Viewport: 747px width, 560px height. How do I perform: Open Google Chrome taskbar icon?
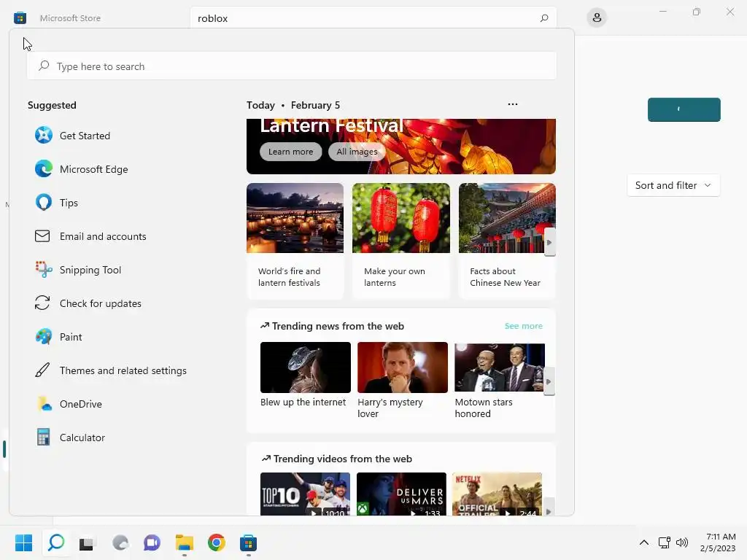tap(216, 542)
